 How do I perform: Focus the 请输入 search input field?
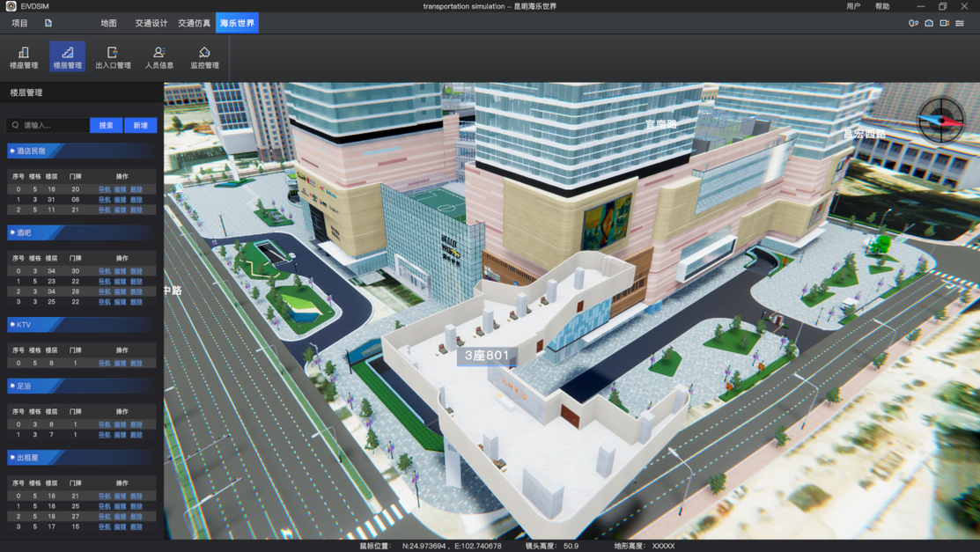(x=48, y=126)
